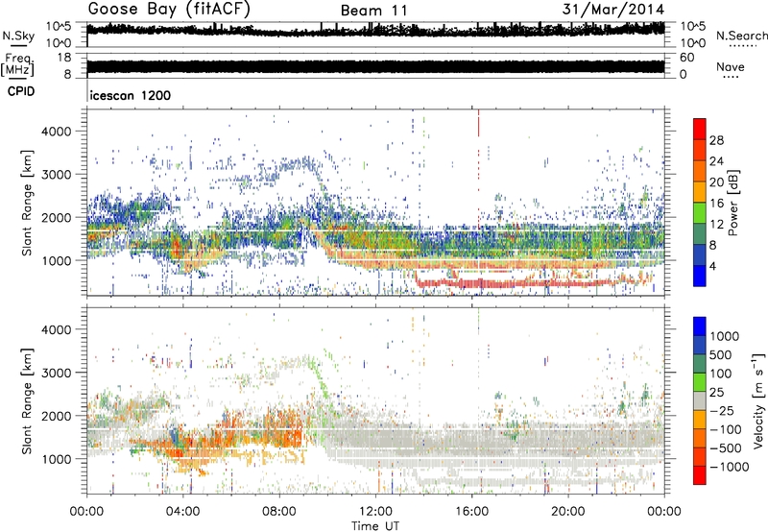This screenshot has width=768, height=532.
Task: Click the 'N.Sky' legend label
Action: [18, 36]
